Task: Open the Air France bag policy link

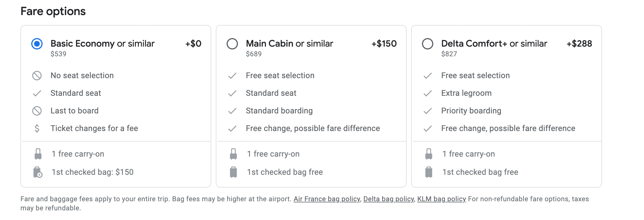Action: [327, 199]
